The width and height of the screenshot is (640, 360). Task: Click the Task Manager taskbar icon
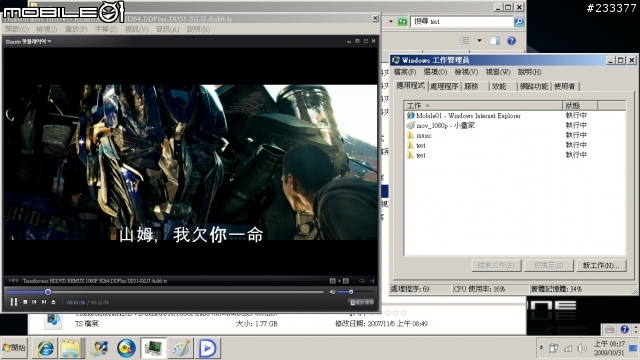153,348
